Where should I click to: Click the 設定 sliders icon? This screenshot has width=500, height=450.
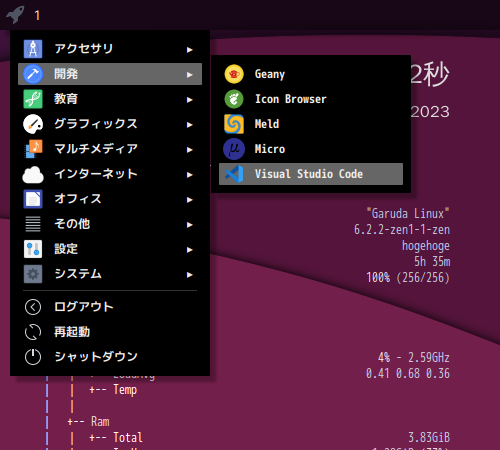point(33,249)
